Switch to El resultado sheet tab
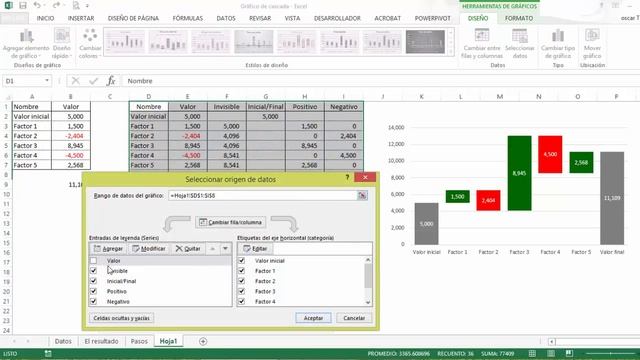 click(x=101, y=341)
